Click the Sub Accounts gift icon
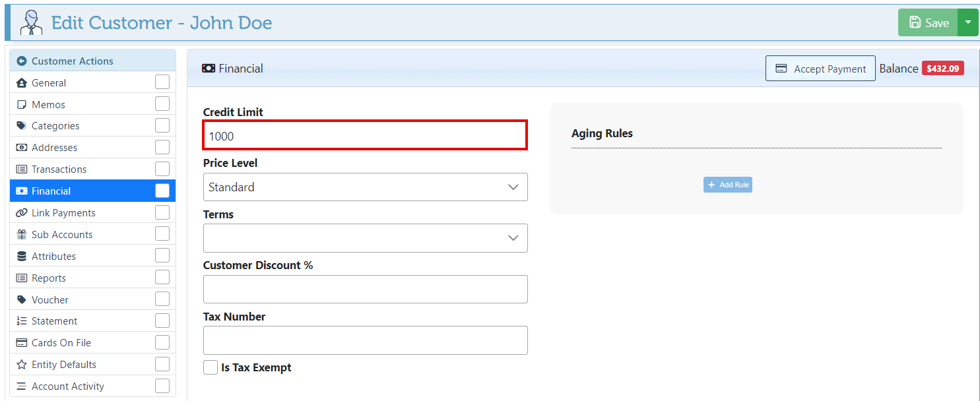This screenshot has height=401, width=980. pos(22,235)
